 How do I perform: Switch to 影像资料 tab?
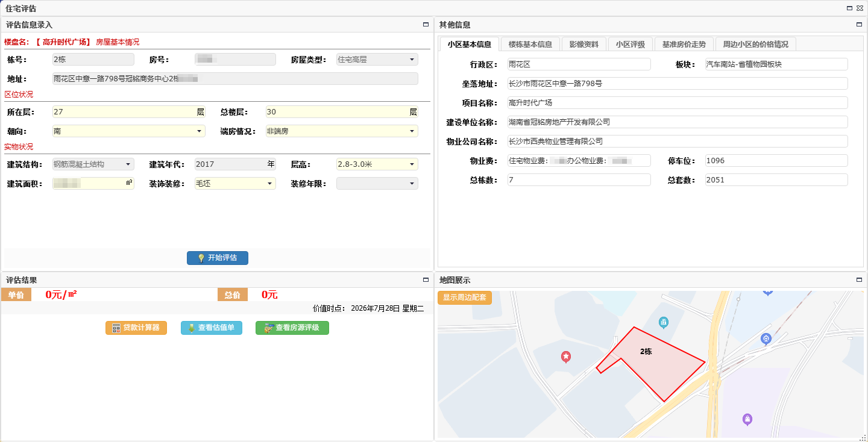(x=584, y=44)
